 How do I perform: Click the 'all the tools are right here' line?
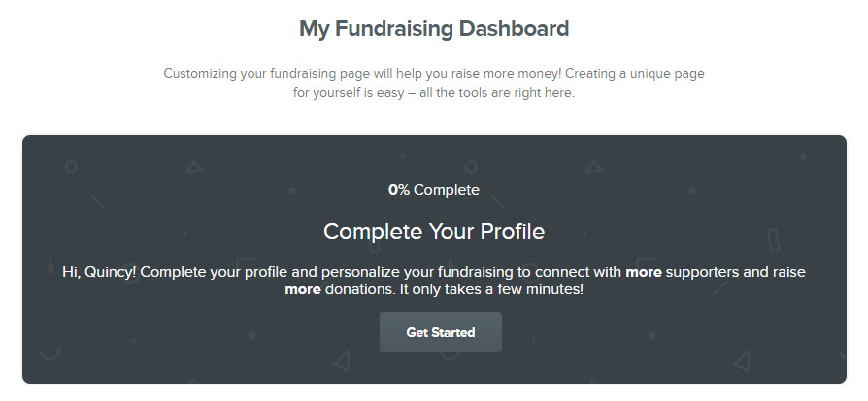pos(497,92)
